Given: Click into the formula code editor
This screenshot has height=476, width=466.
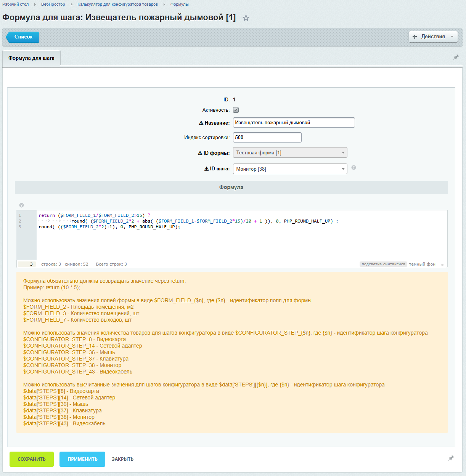Looking at the screenshot, I should pos(242,235).
